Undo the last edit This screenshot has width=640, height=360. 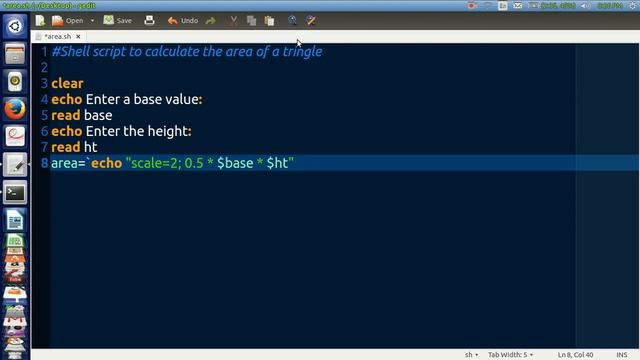[183, 20]
